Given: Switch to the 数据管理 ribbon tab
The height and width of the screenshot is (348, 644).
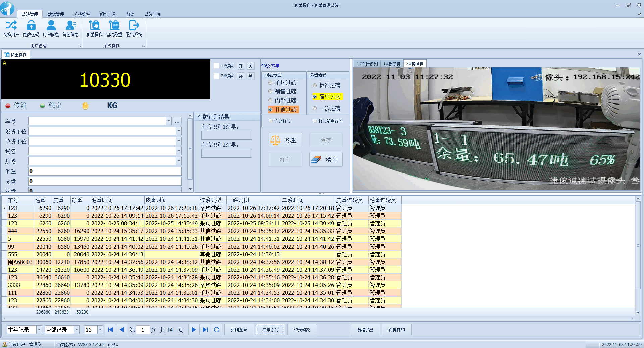Looking at the screenshot, I should pos(56,14).
